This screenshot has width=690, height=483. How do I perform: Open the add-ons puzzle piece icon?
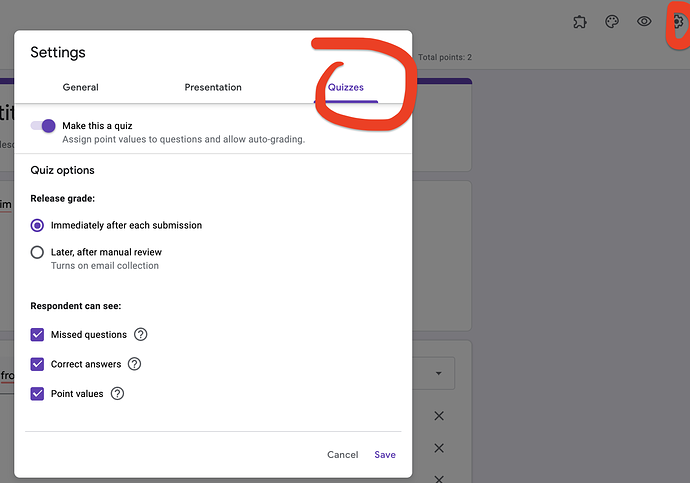coord(580,21)
